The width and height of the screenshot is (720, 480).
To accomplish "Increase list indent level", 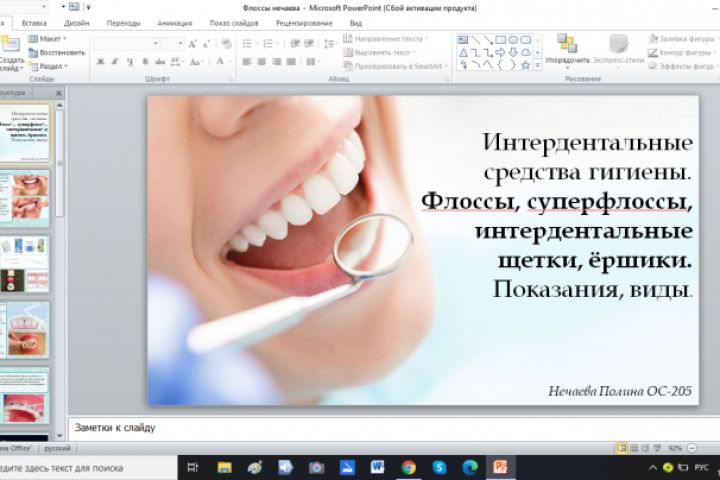I will pyautogui.click(x=309, y=44).
